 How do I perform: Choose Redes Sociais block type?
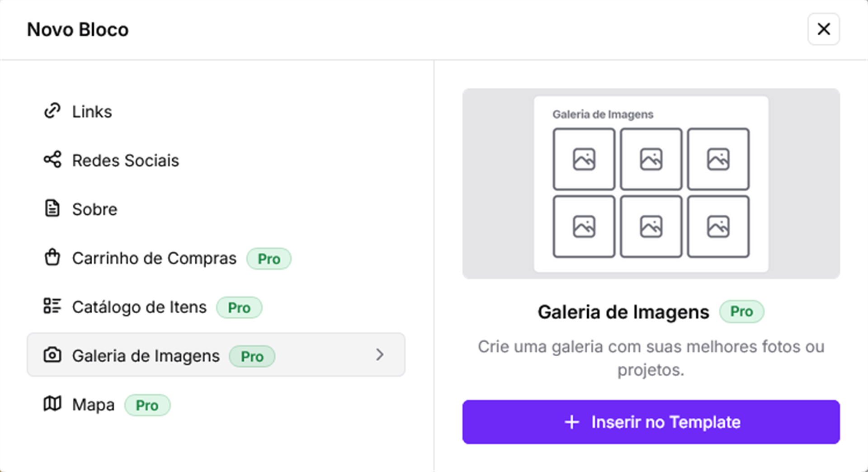(x=126, y=160)
